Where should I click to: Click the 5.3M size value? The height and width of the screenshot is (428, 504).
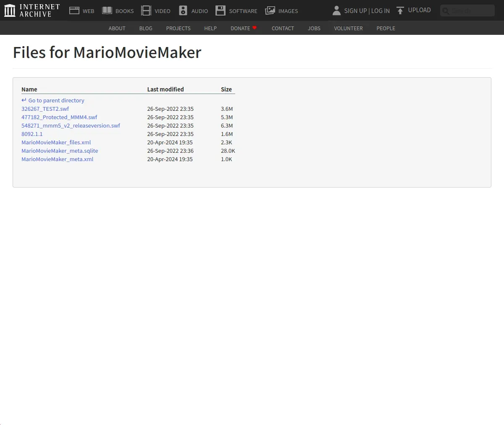pos(227,117)
